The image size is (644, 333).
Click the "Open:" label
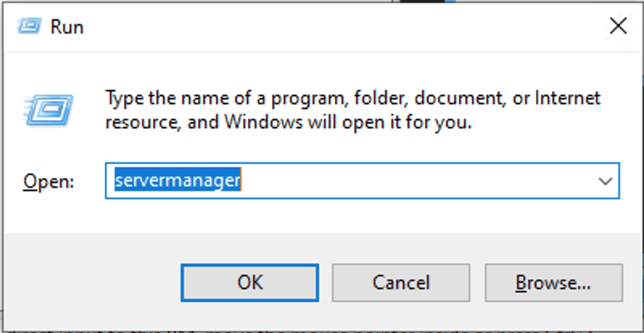pos(48,183)
